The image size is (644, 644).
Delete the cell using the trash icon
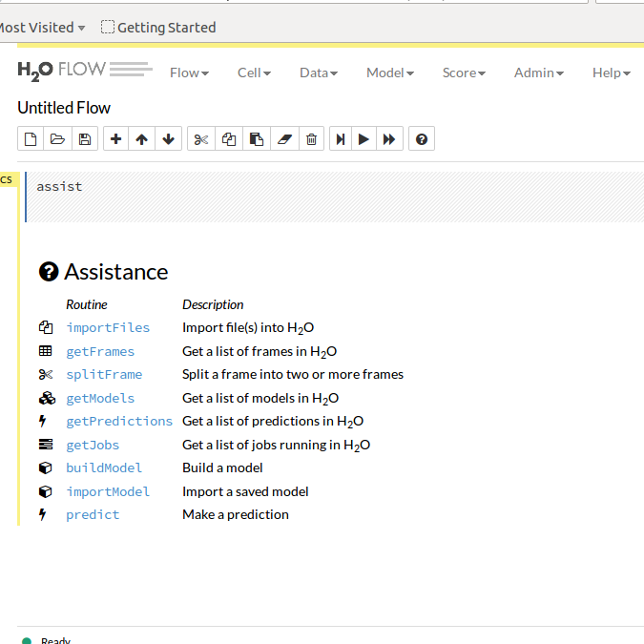(311, 139)
